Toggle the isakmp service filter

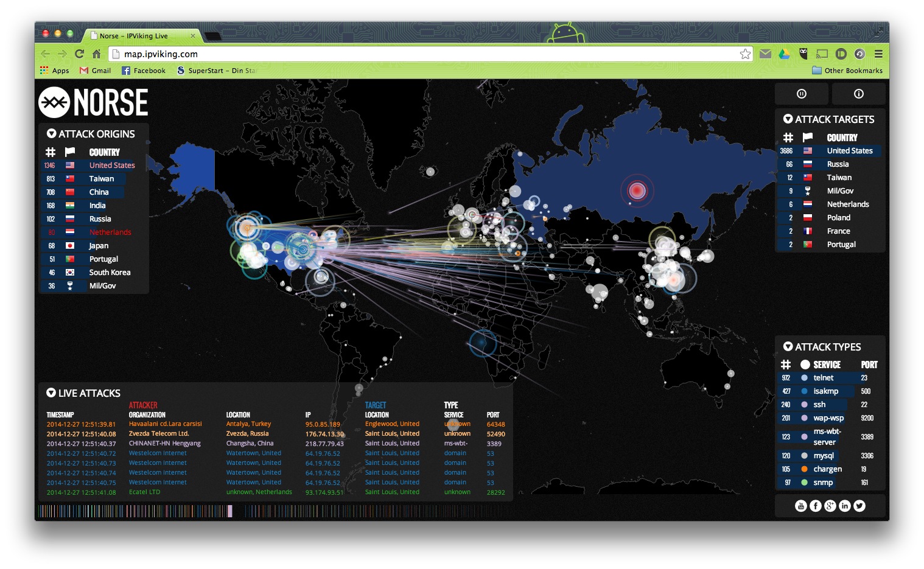(804, 391)
